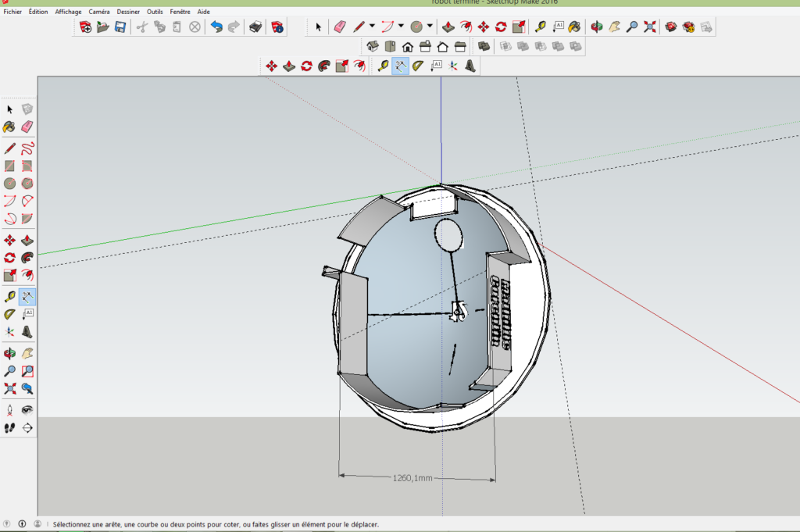Expand the Shape tool dropdown arrow

pos(430,26)
